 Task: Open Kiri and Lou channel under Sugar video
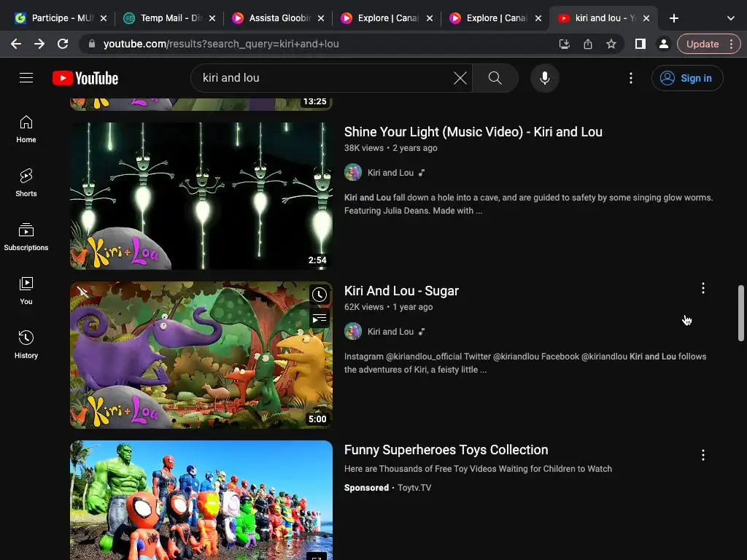click(x=390, y=332)
